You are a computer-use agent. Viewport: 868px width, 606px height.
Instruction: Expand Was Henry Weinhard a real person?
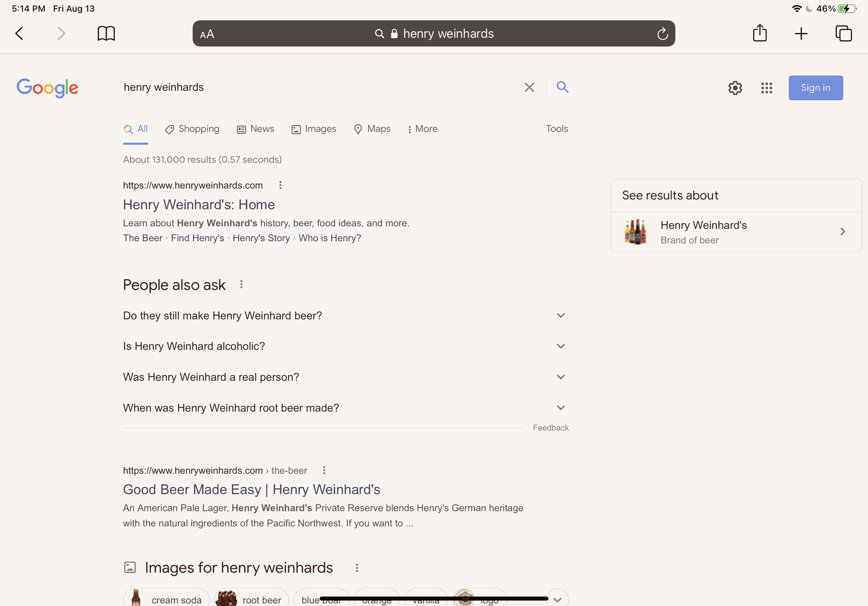click(x=346, y=377)
